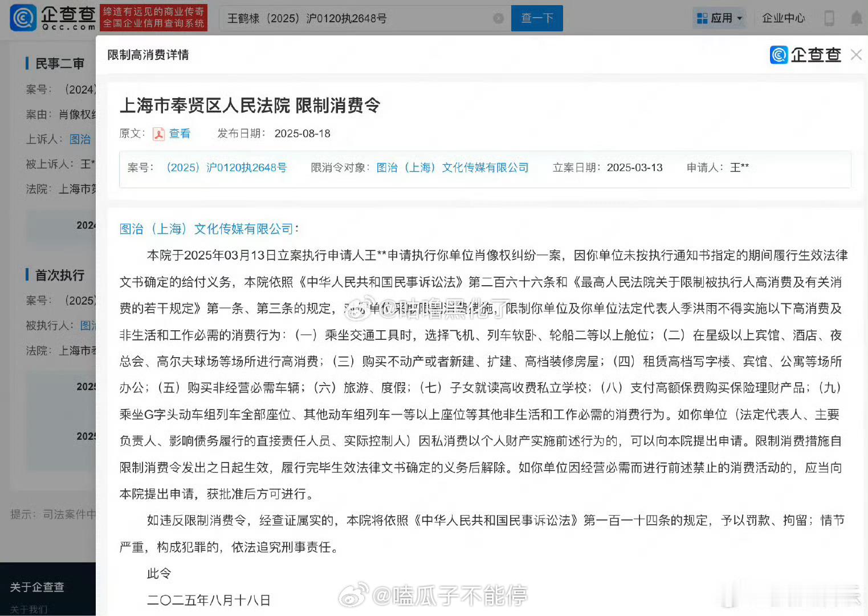Click the title 上海市奉贤区人民法院 限制消费令

point(250,106)
